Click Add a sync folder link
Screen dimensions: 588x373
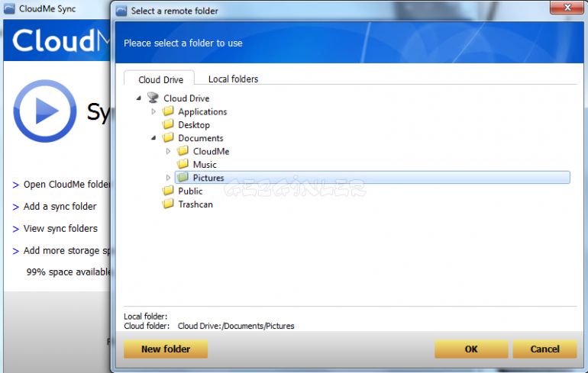[x=60, y=207]
